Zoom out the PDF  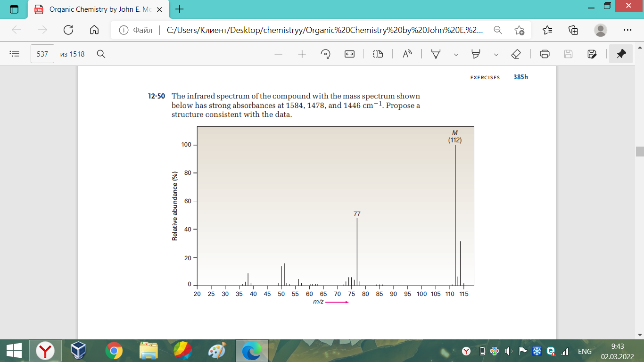278,54
